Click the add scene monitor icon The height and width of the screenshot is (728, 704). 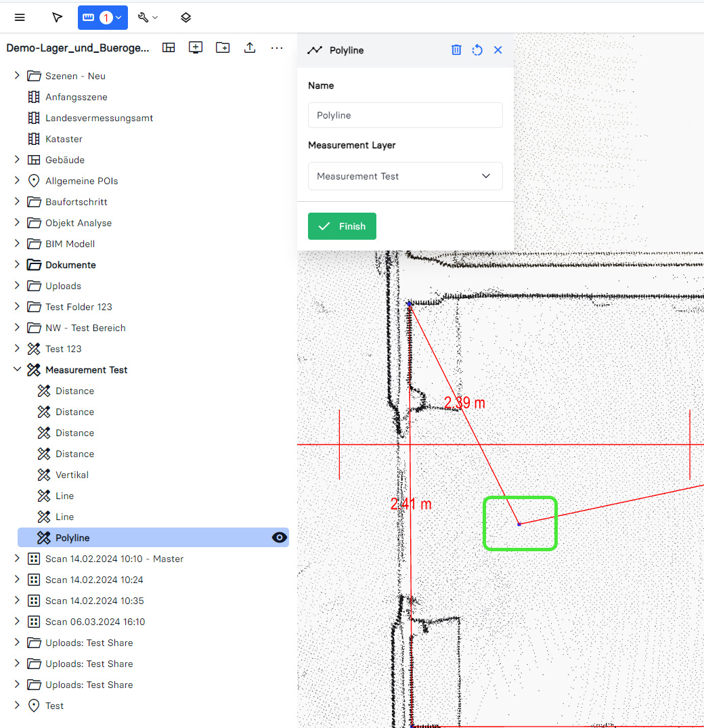[196, 47]
